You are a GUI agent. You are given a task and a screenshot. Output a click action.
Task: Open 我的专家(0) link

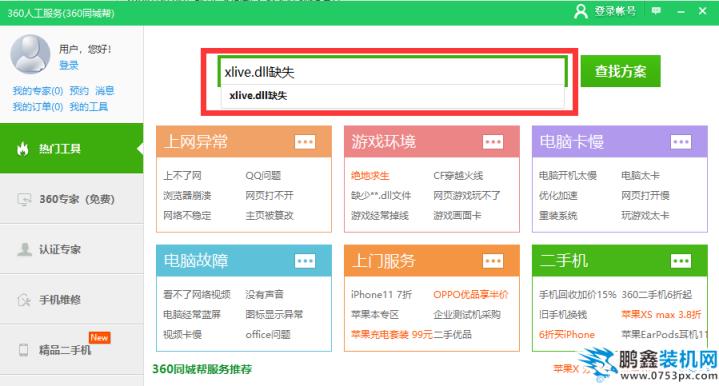[x=38, y=91]
